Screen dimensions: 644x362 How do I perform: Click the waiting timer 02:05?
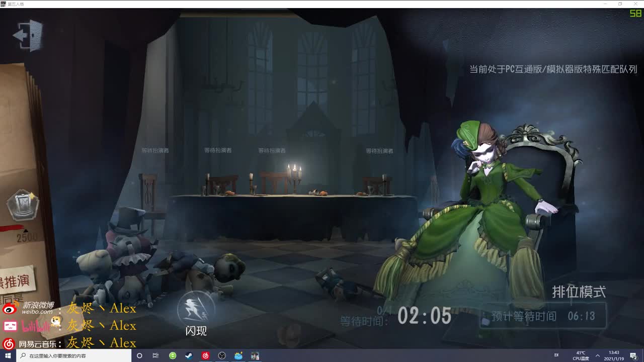(x=424, y=316)
